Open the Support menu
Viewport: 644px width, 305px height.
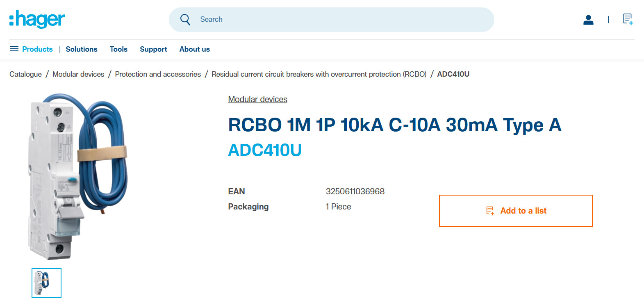point(153,49)
